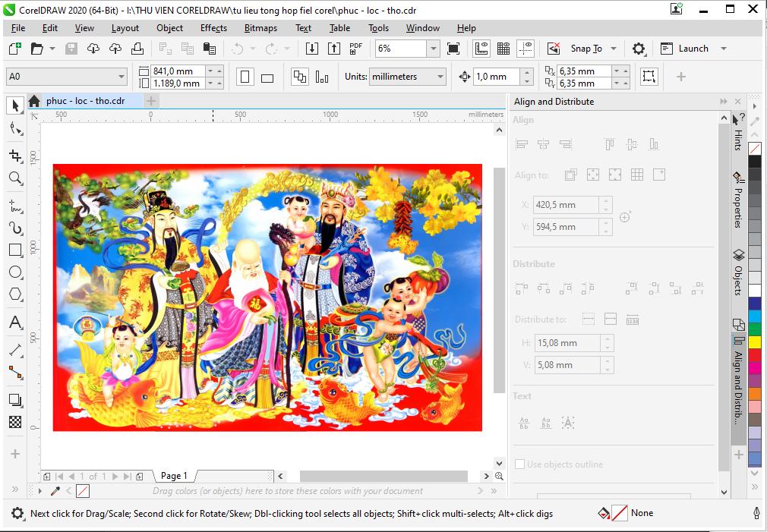Open the Bitmaps menu
Screen dimensions: 767x532
tap(260, 28)
